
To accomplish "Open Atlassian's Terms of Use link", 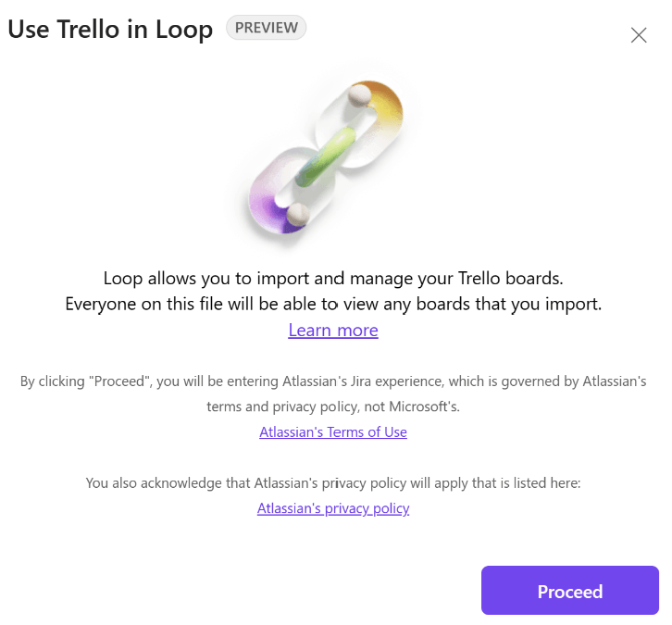I will tap(333, 432).
